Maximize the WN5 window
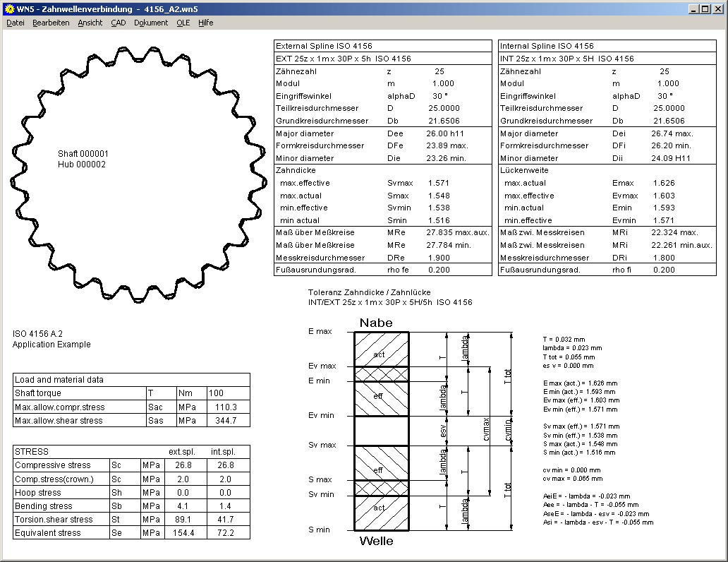This screenshot has width=728, height=562. click(705, 8)
